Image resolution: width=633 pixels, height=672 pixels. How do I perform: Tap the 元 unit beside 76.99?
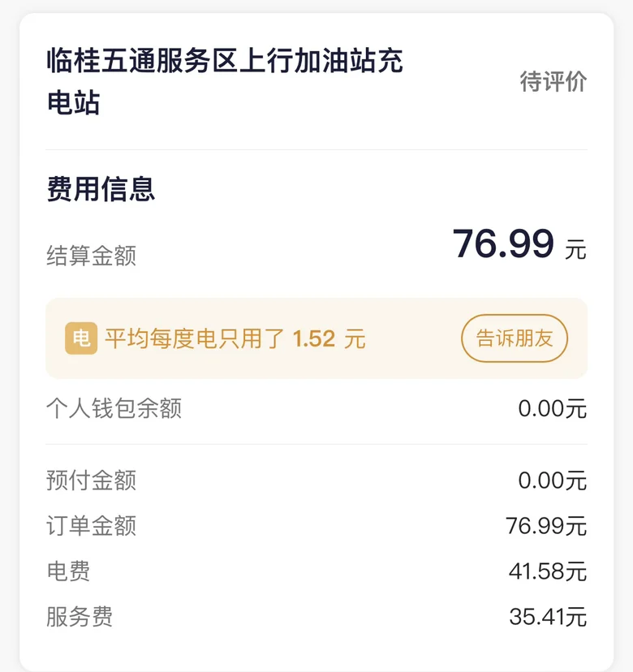(575, 250)
